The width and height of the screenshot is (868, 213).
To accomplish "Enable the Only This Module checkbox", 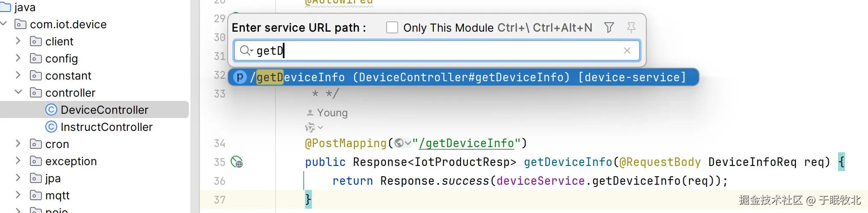I will [392, 28].
